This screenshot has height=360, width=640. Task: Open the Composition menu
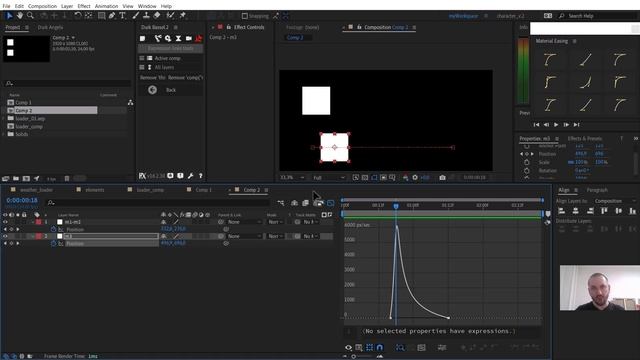pyautogui.click(x=42, y=6)
